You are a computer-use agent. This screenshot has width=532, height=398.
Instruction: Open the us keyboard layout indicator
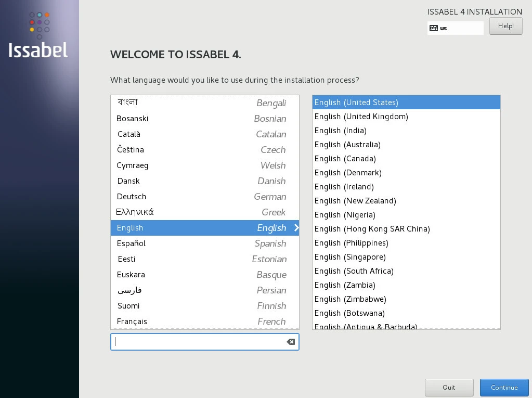click(455, 28)
